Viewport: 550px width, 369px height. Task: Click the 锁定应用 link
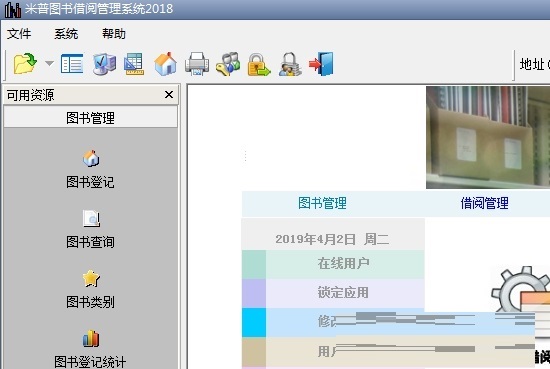coord(343,293)
